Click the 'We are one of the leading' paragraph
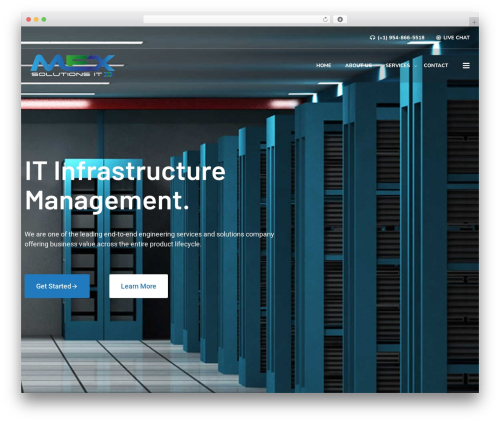Viewport: 500px width, 423px height. 149,239
